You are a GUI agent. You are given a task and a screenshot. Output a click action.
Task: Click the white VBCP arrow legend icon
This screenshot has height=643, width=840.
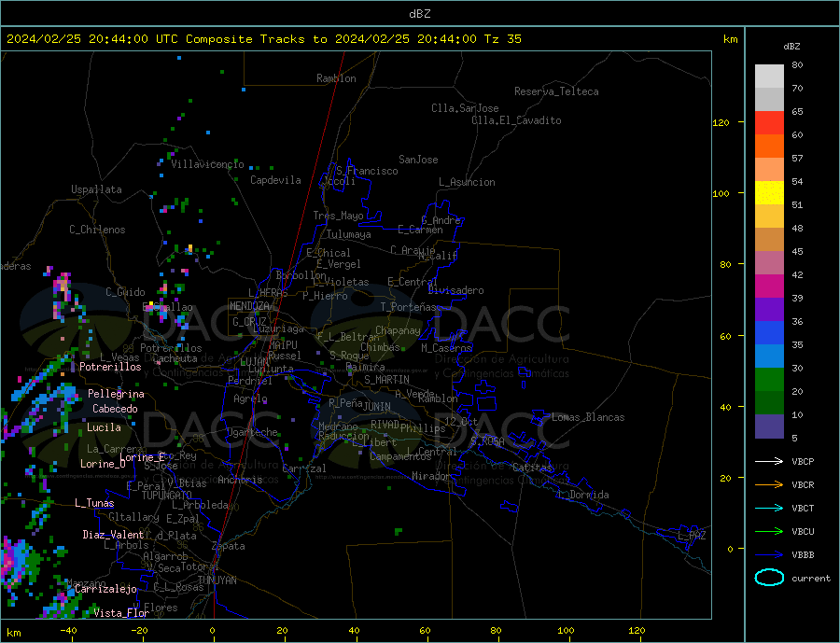point(769,461)
